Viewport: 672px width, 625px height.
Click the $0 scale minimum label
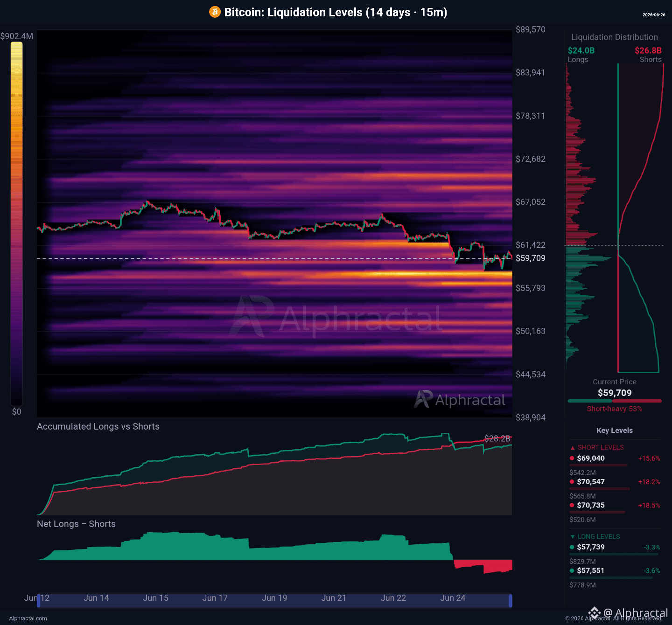pyautogui.click(x=17, y=412)
